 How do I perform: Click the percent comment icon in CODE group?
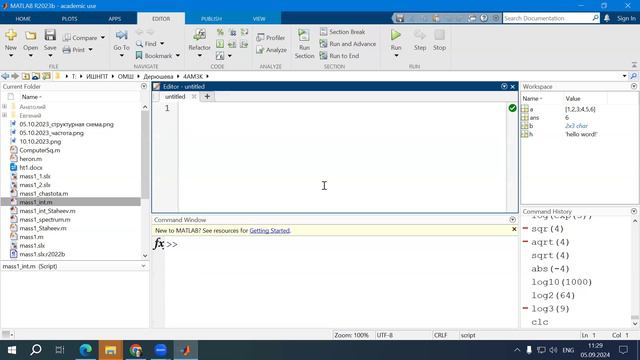click(220, 32)
